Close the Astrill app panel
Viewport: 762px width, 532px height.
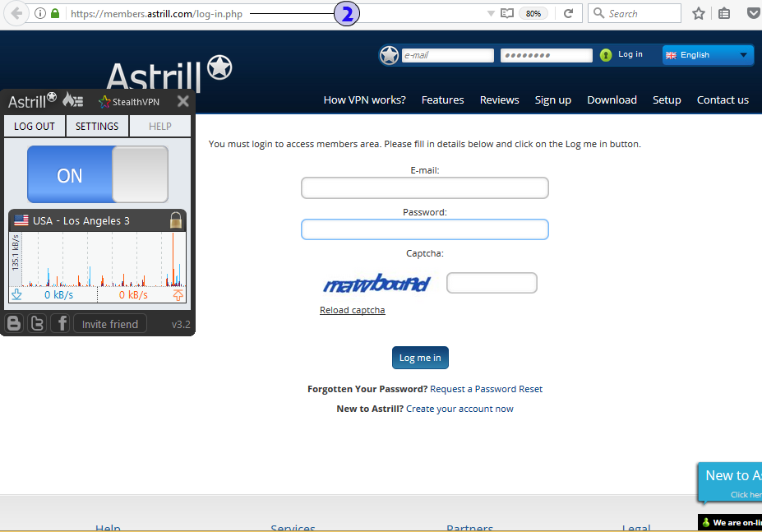coord(183,101)
